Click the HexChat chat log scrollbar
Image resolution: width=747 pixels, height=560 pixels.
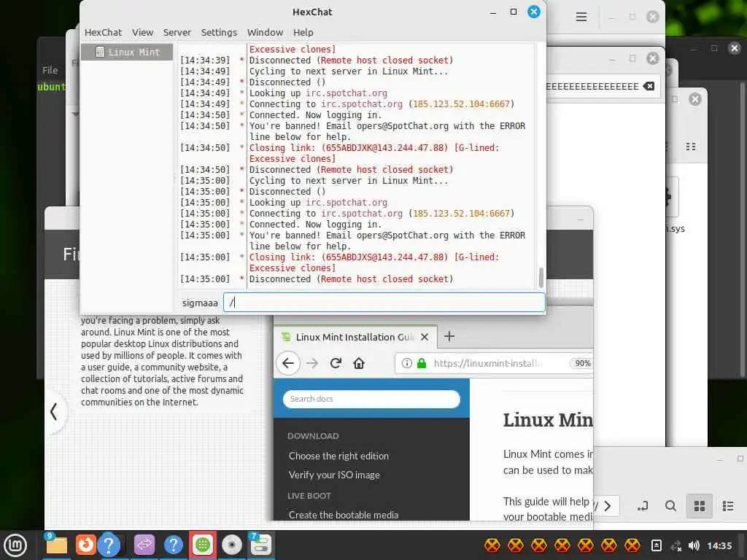click(x=541, y=278)
